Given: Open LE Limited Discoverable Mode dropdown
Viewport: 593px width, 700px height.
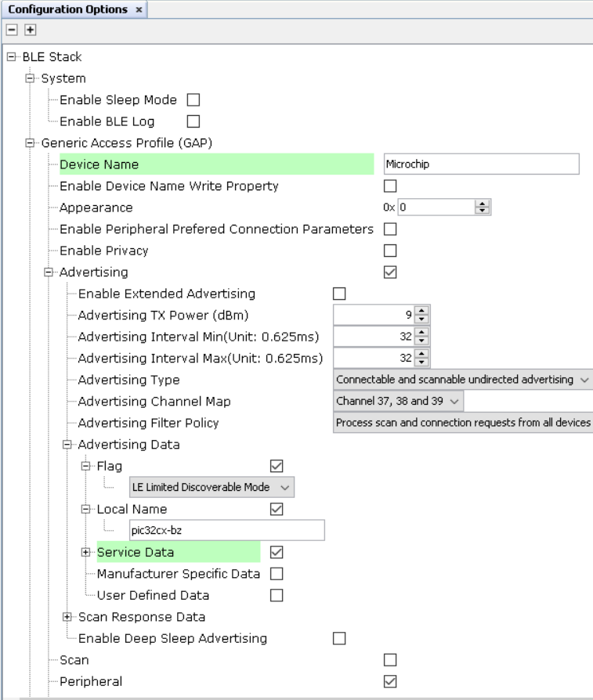Looking at the screenshot, I should tap(212, 487).
